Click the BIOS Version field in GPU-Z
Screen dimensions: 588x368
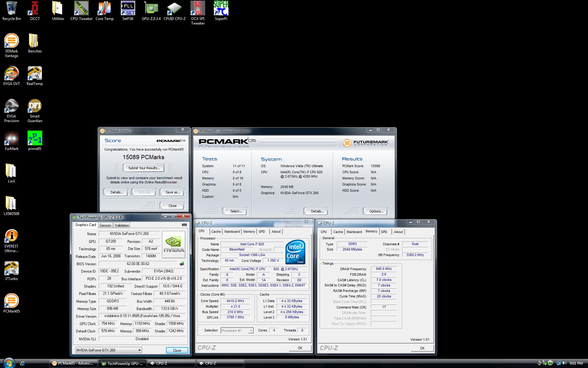(x=138, y=264)
